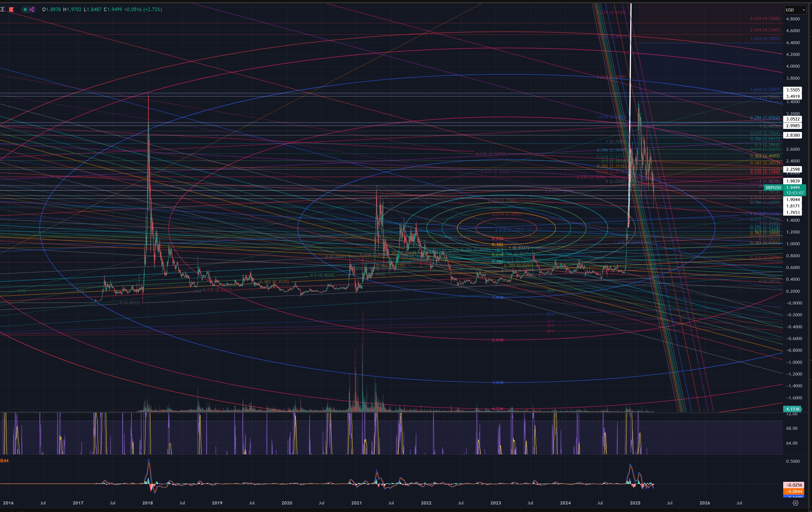
Task: Click the green market status dot
Action: [25, 10]
